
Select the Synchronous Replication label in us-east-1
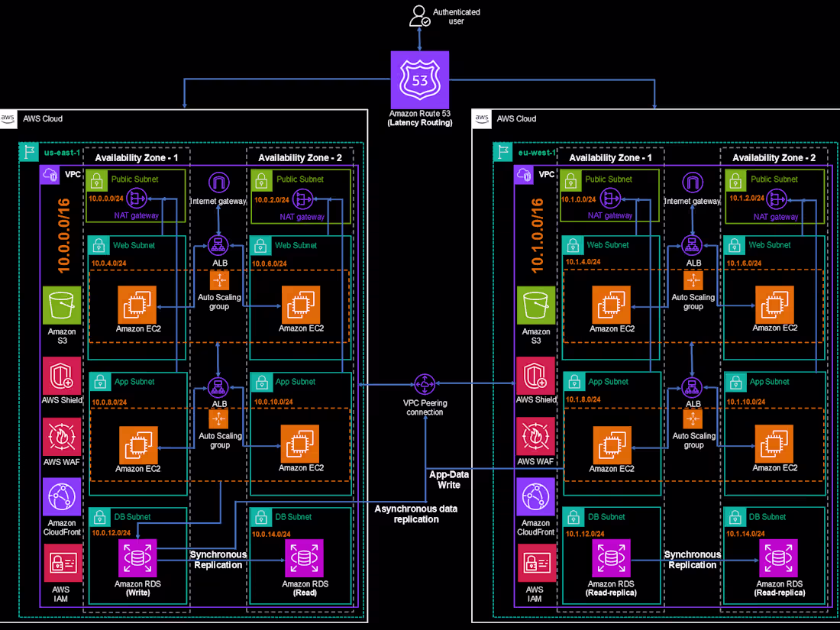click(x=217, y=560)
